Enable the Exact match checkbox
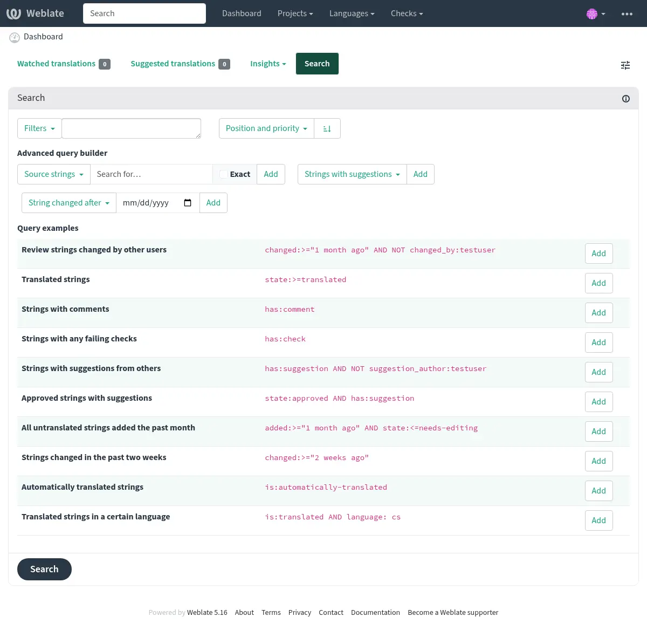 coord(224,174)
